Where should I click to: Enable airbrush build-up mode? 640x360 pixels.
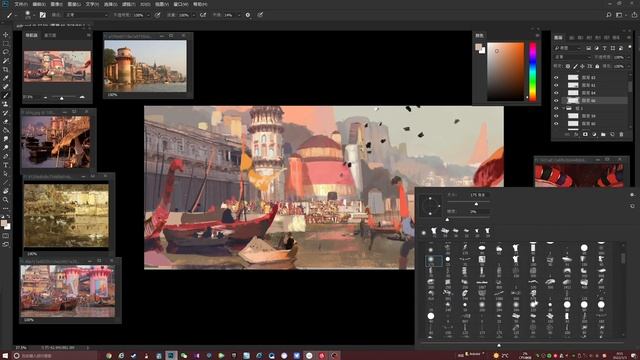click(x=203, y=15)
